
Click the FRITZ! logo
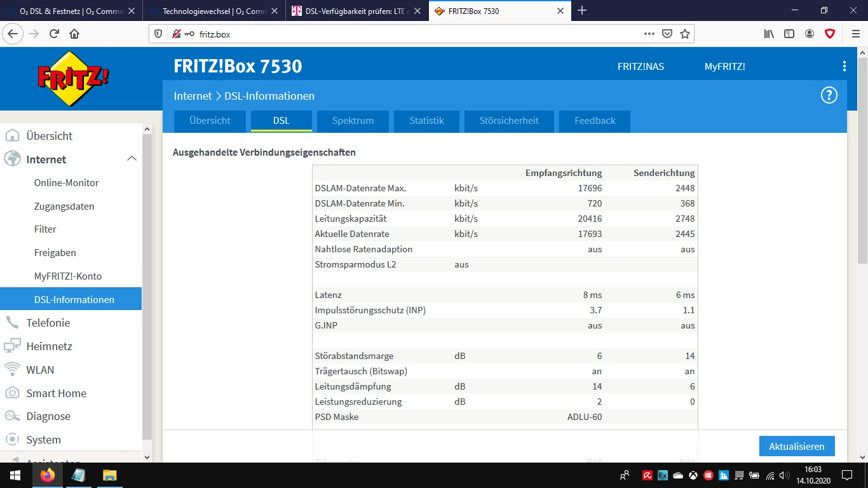click(73, 78)
